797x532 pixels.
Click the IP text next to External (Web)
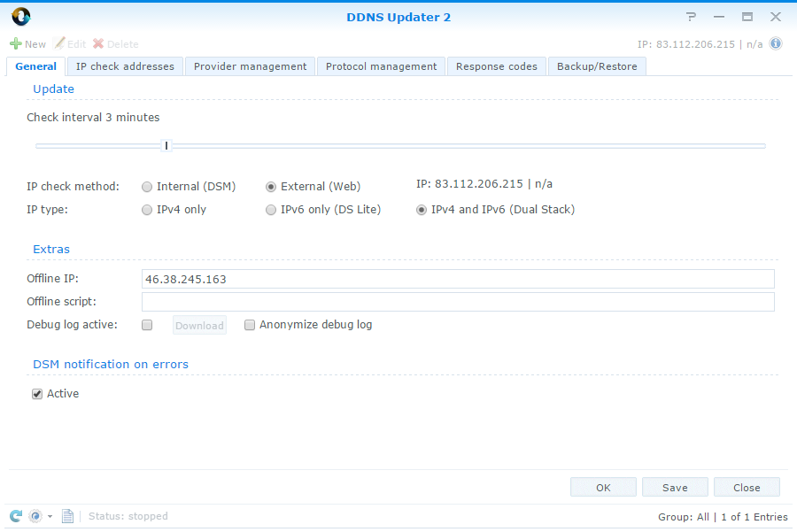click(484, 184)
